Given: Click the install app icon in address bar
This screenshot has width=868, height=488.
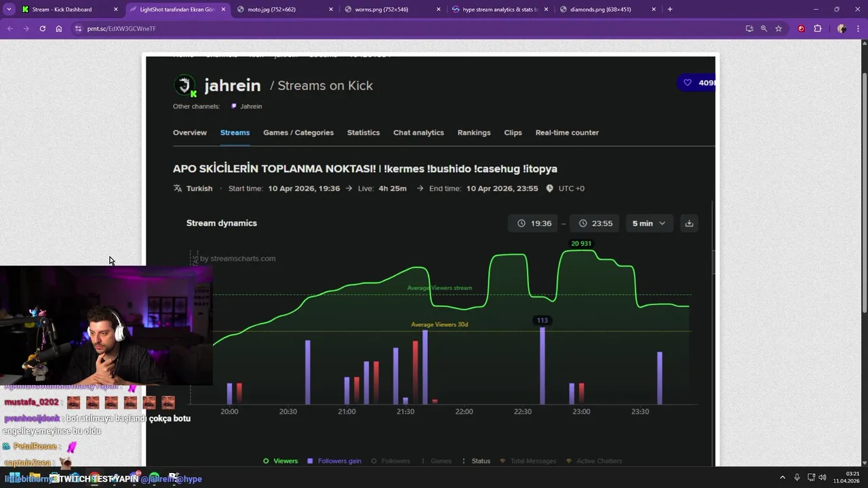Looking at the screenshot, I should (x=749, y=28).
